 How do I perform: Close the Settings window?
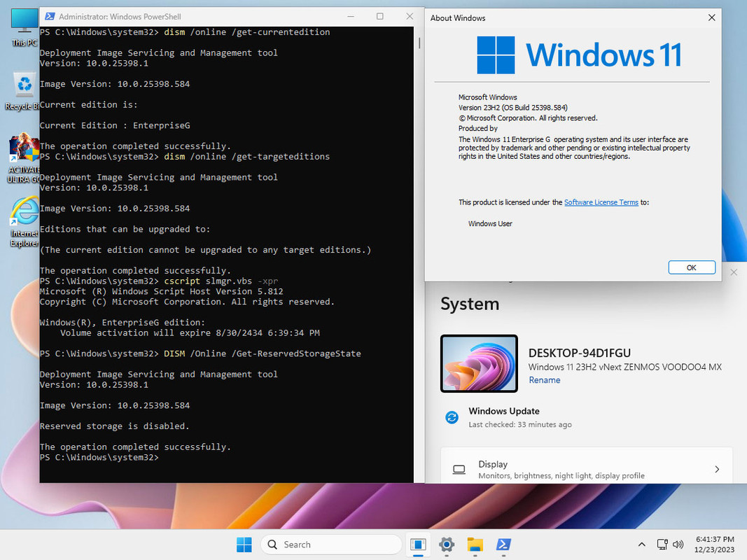pos(734,272)
